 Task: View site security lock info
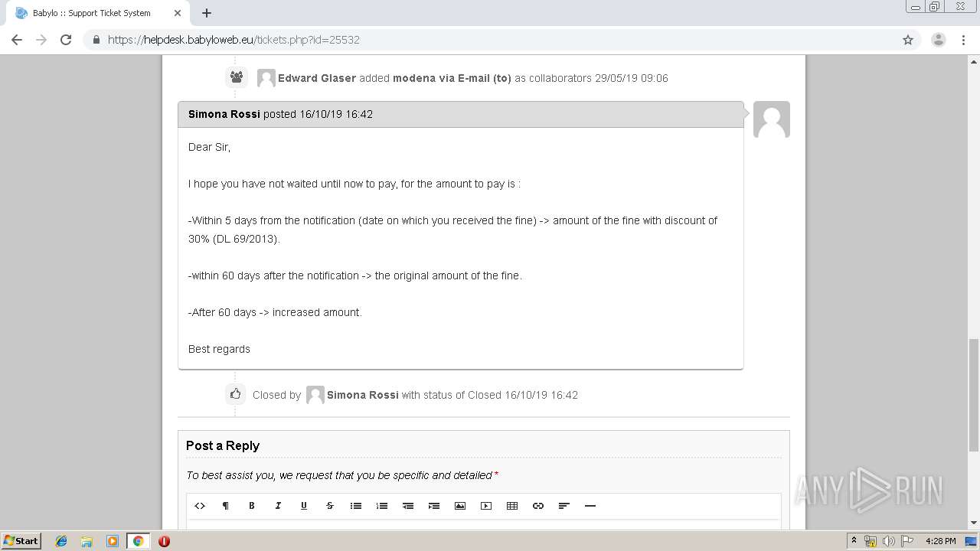pos(96,40)
